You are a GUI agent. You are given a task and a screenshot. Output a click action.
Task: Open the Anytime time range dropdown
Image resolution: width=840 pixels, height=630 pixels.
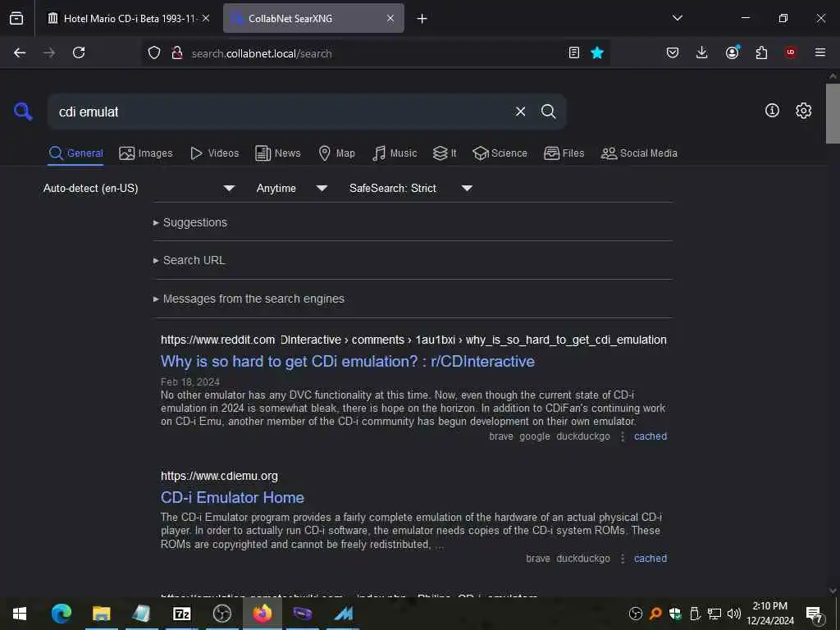[292, 188]
